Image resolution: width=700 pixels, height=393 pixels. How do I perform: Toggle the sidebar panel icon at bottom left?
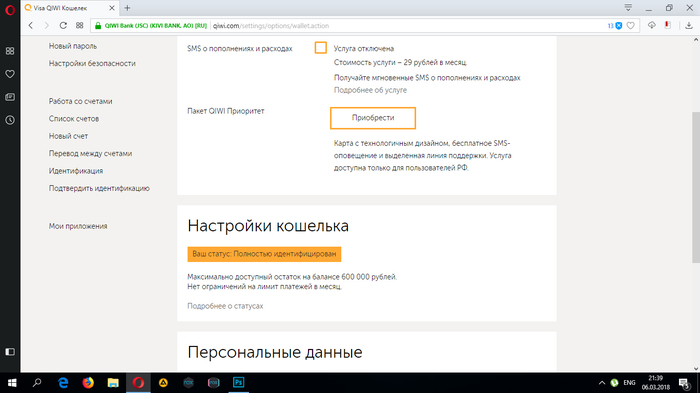(10, 352)
